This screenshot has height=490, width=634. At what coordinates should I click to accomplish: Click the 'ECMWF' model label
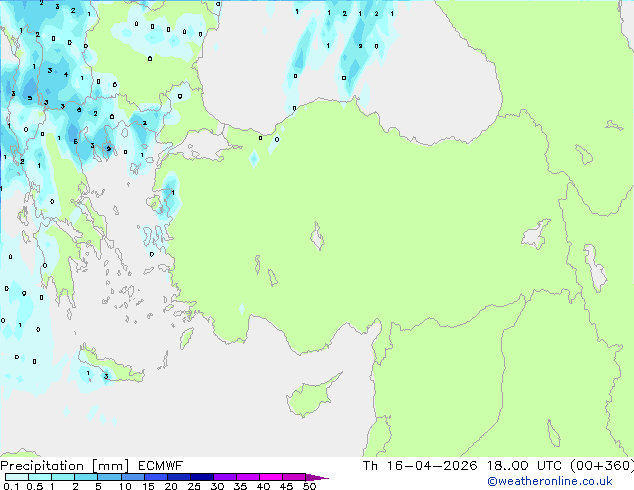coord(161,466)
